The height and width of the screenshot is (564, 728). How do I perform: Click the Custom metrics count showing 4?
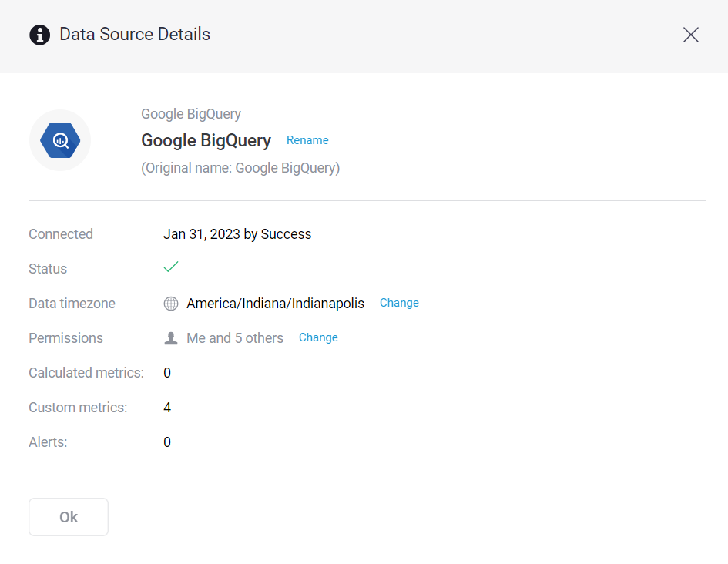[167, 407]
